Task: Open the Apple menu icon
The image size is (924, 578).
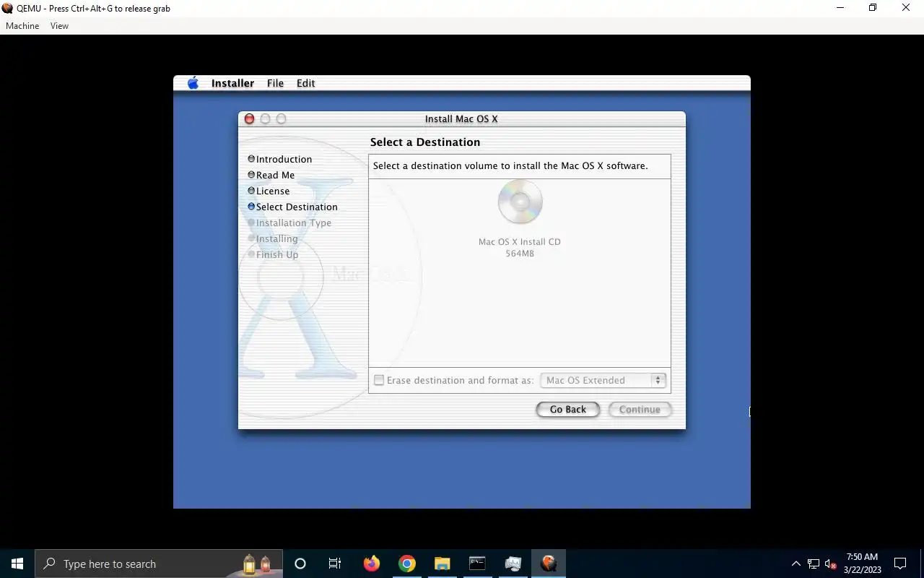Action: [x=193, y=83]
